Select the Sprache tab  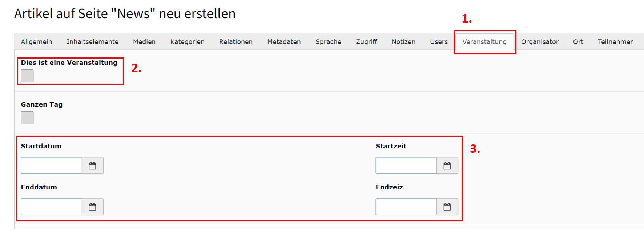tap(329, 42)
